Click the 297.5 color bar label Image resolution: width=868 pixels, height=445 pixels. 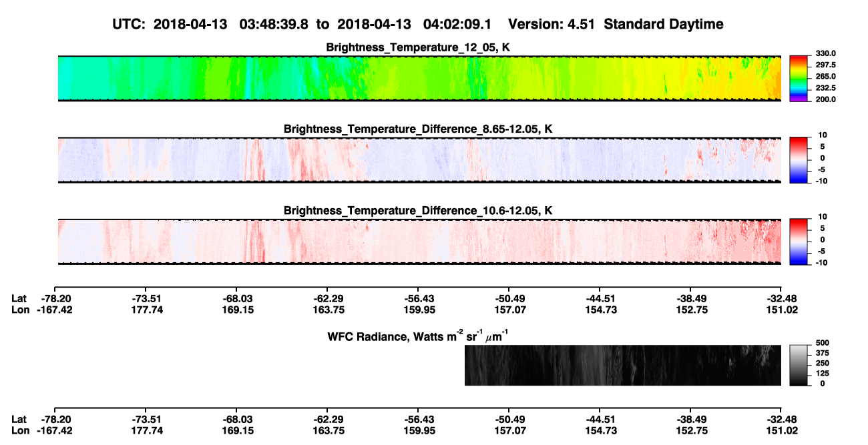pos(827,65)
